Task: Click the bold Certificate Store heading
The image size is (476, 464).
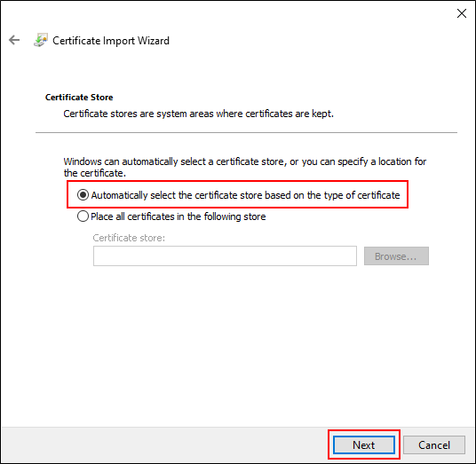Action: pos(79,98)
